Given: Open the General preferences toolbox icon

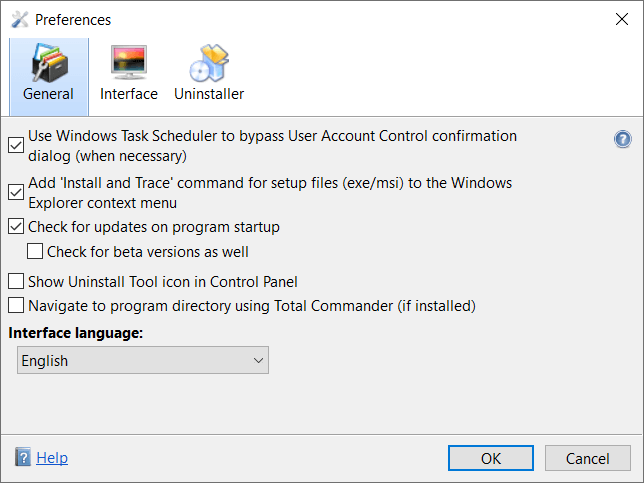Looking at the screenshot, I should [x=50, y=62].
